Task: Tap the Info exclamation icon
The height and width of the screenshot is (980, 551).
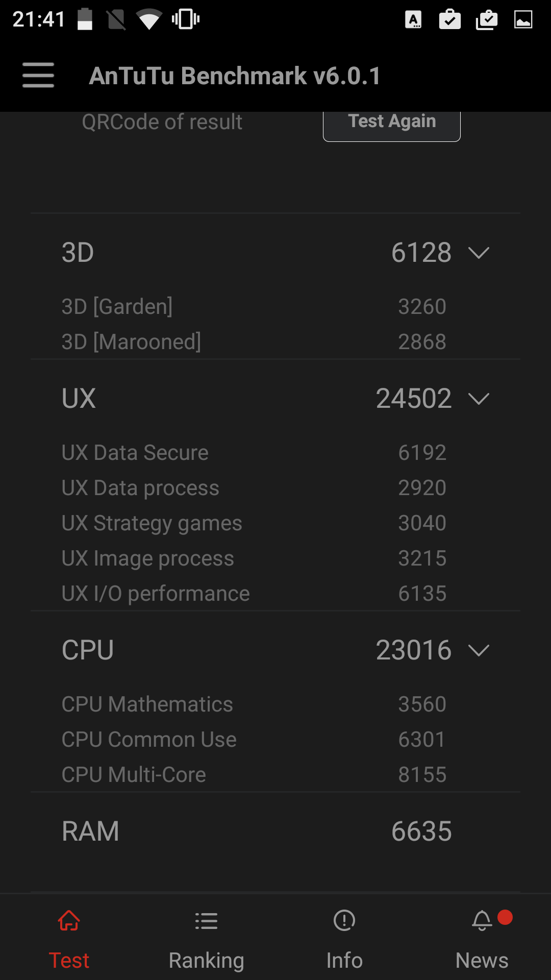Action: pos(344,921)
